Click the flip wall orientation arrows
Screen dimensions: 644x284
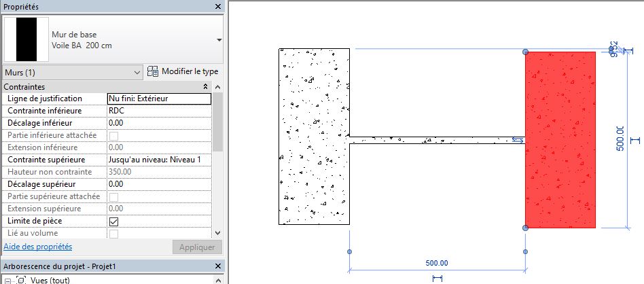point(518,140)
